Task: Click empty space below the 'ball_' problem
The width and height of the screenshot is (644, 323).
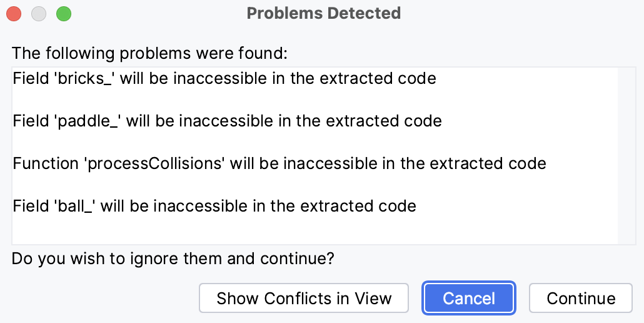Action: click(313, 229)
